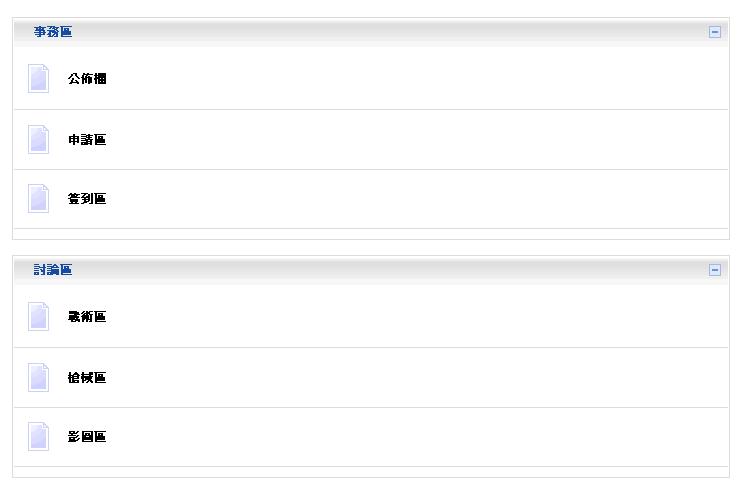
Task: Open the 戰術區 forum link
Action: pyautogui.click(x=87, y=317)
